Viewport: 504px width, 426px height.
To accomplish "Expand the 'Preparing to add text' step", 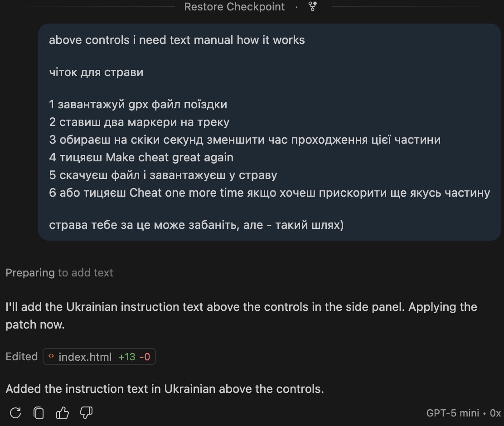I will 59,273.
